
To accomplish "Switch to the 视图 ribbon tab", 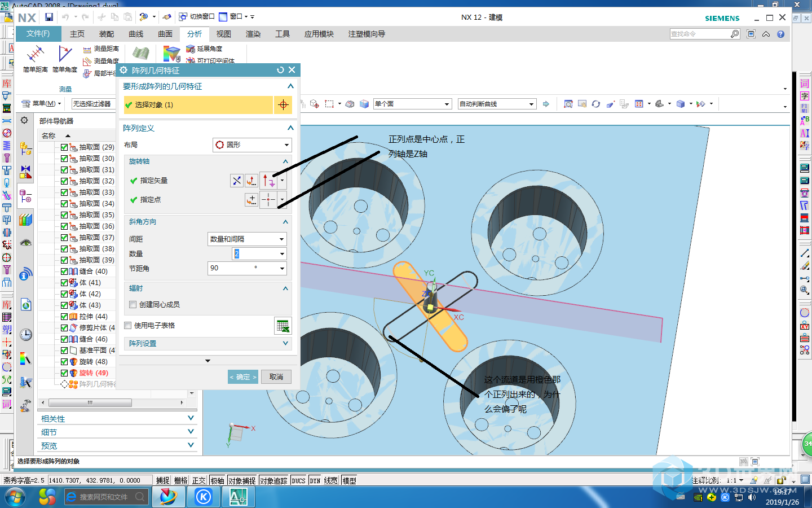I will [x=224, y=34].
